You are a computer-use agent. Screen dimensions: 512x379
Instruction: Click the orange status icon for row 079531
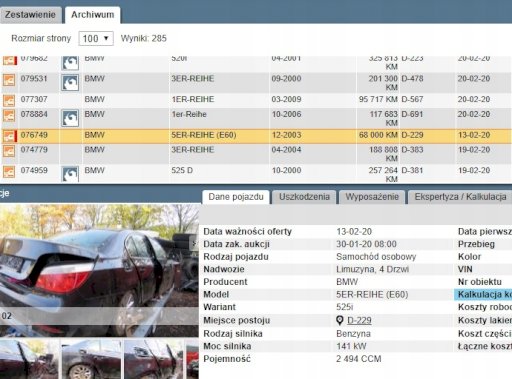(x=9, y=80)
